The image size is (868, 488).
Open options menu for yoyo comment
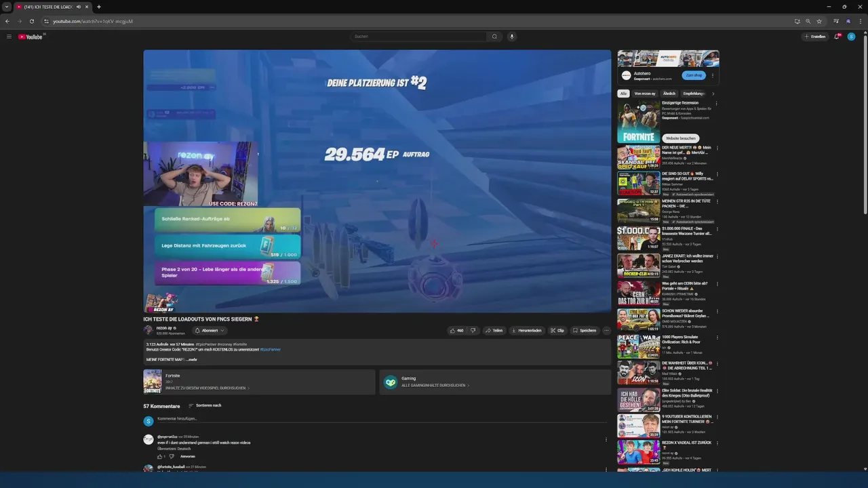(606, 440)
